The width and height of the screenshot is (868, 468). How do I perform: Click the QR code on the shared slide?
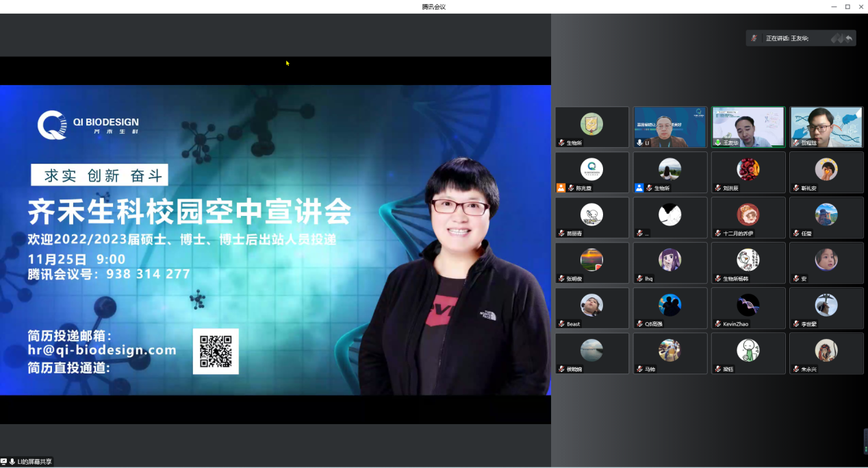coord(216,352)
